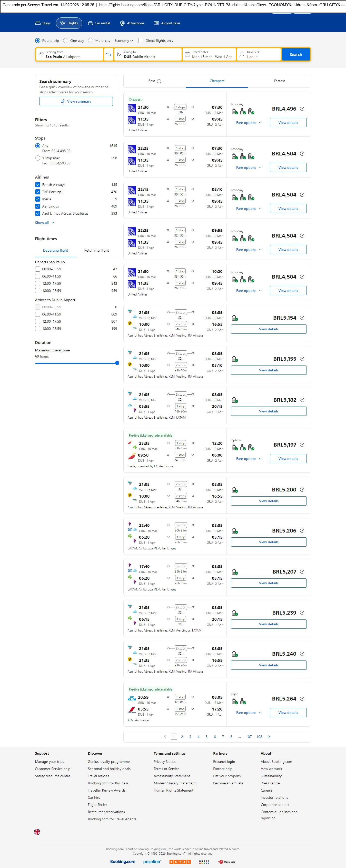Click the info icon next to Best tab
This screenshot has height=868, width=346.
(159, 81)
